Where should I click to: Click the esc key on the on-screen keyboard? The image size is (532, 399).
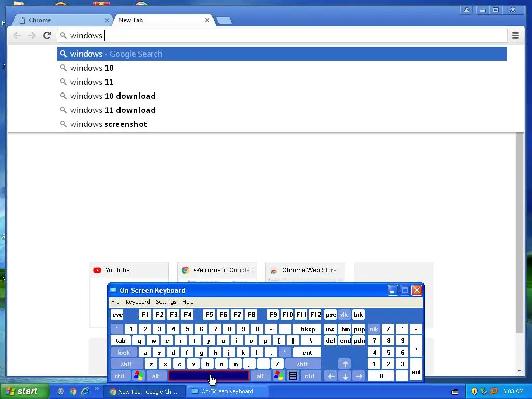point(117,315)
